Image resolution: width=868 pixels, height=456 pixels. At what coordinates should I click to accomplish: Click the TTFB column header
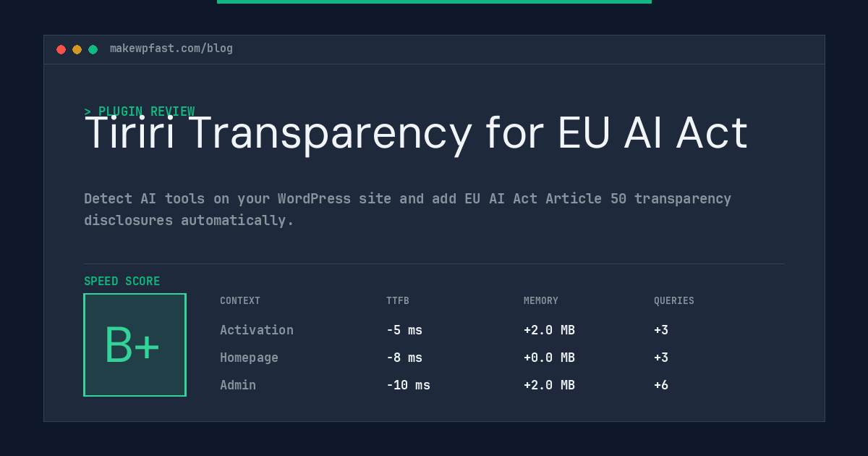click(x=398, y=301)
